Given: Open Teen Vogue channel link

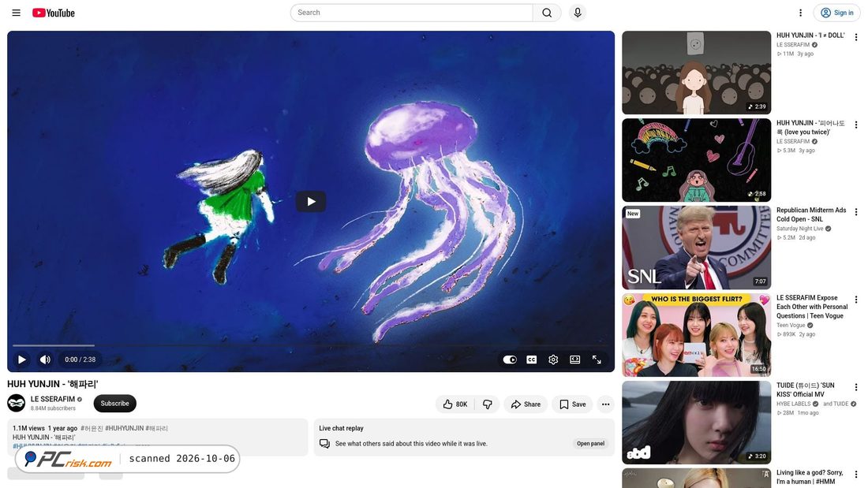Looking at the screenshot, I should point(791,326).
